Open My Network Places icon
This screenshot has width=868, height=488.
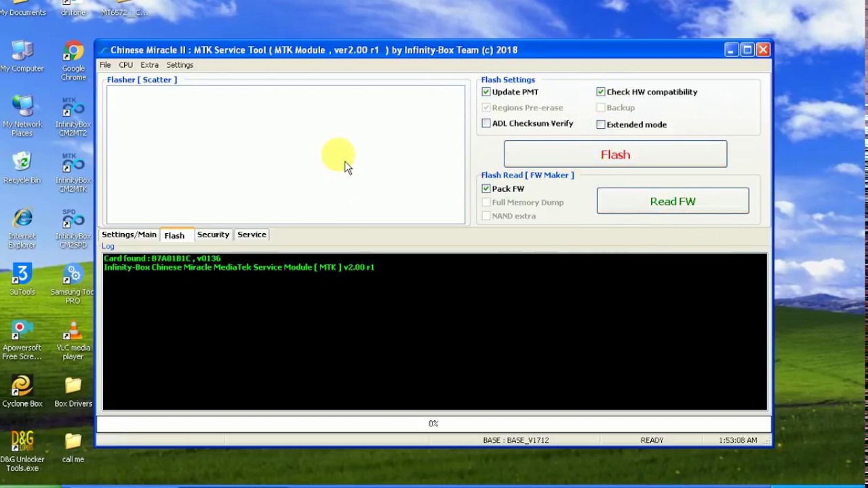click(22, 117)
